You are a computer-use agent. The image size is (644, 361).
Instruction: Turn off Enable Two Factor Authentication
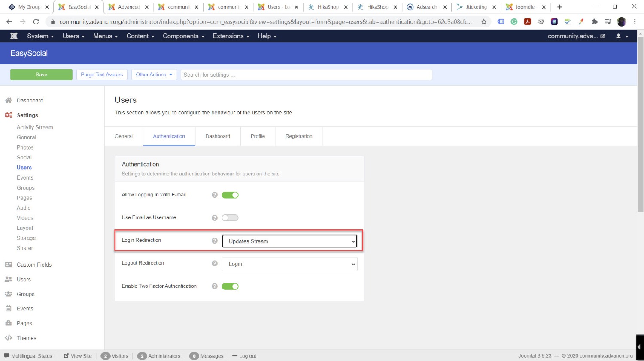[x=230, y=286]
